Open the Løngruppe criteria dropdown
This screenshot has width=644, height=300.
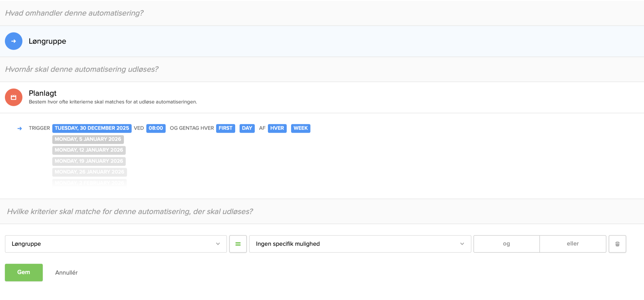(x=116, y=244)
